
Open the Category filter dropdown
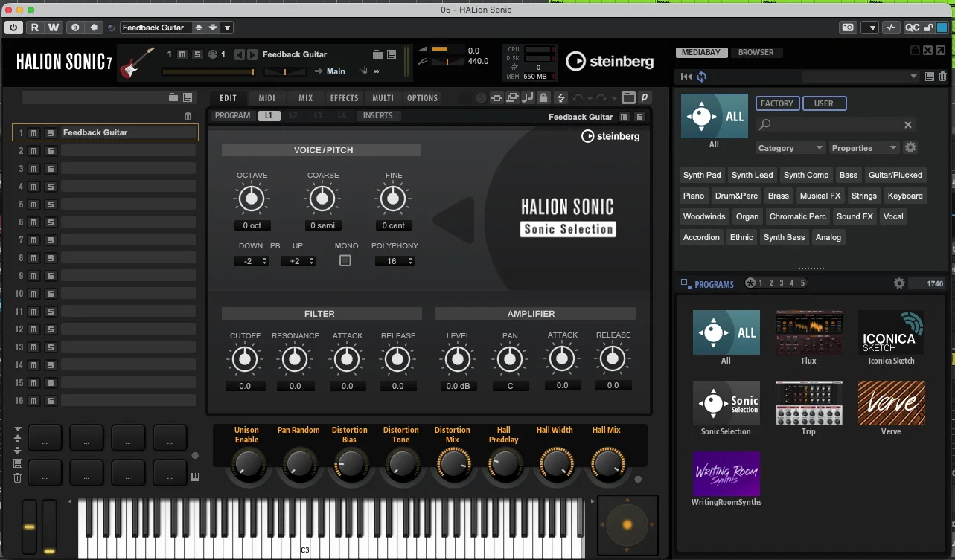click(x=790, y=148)
